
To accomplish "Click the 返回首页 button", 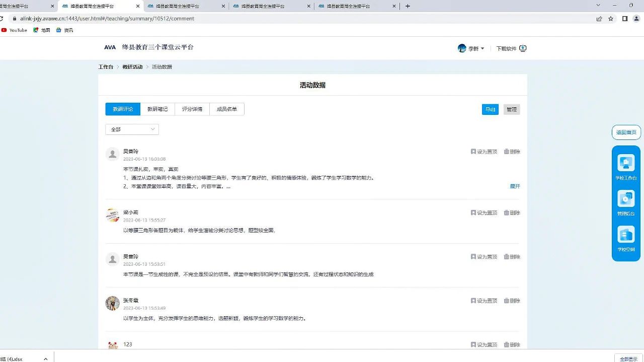I will [x=626, y=132].
